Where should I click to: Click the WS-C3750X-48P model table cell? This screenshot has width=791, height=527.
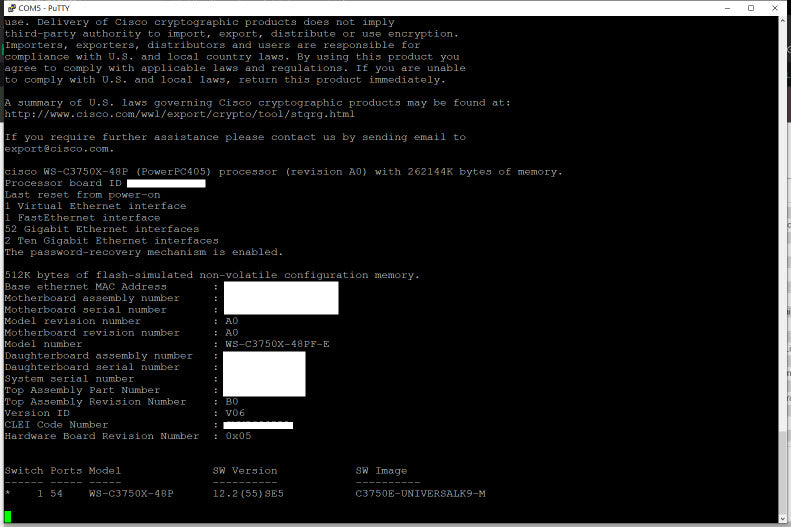tap(131, 494)
